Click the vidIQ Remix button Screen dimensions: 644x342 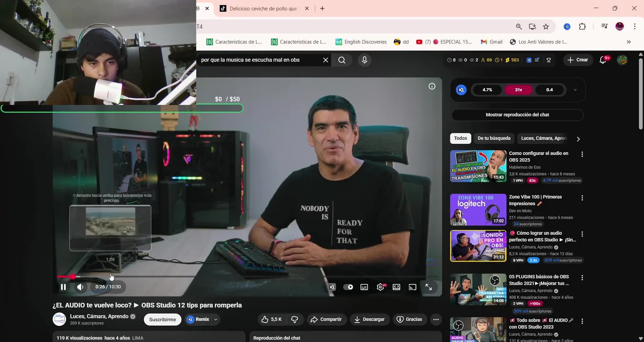(x=198, y=320)
